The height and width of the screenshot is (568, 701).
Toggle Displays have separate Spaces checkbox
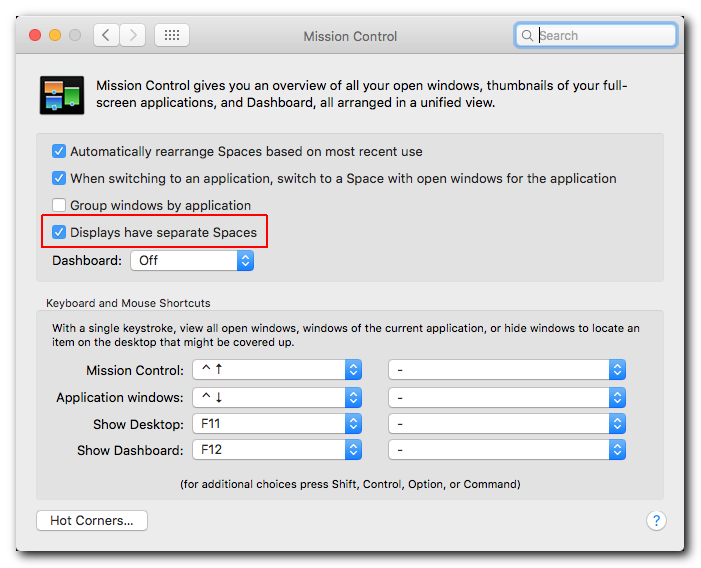point(59,233)
